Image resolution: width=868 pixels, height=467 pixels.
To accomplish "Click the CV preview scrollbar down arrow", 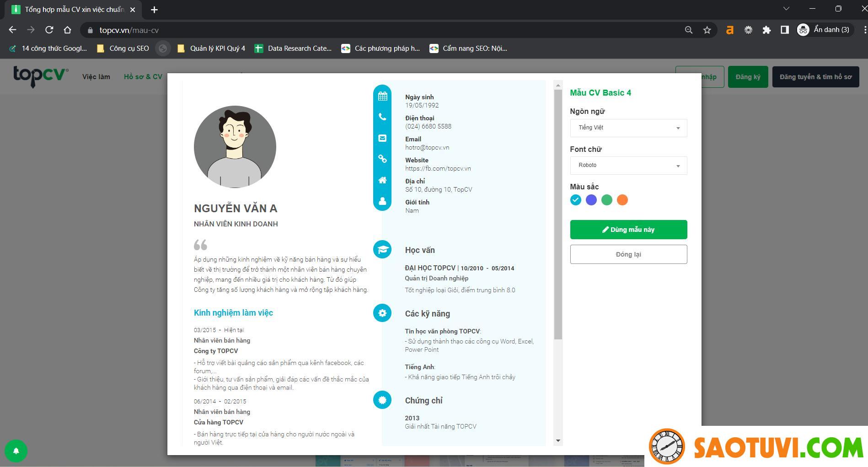I will pos(558,441).
